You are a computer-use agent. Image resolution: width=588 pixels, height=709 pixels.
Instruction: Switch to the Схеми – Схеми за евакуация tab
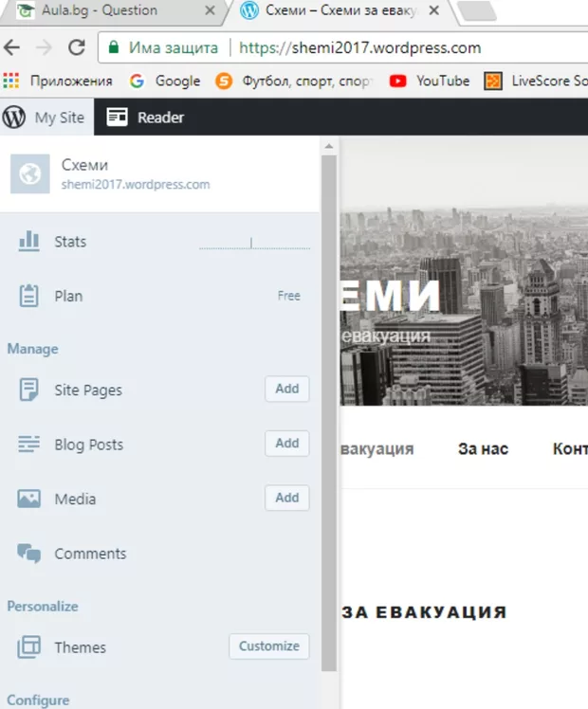click(340, 10)
